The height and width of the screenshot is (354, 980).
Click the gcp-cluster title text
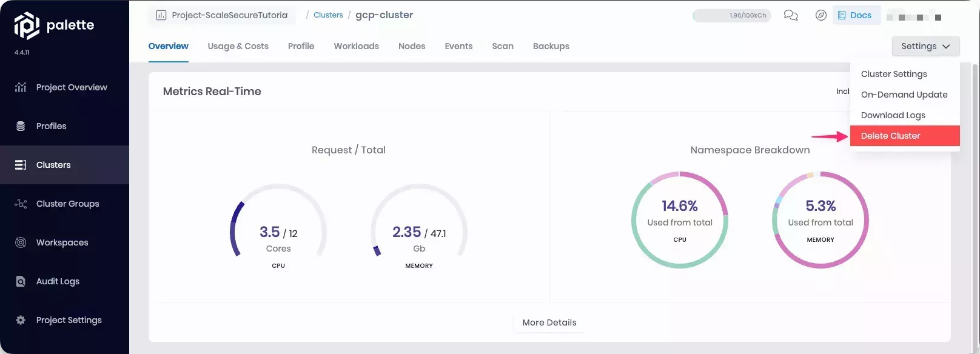(x=384, y=15)
